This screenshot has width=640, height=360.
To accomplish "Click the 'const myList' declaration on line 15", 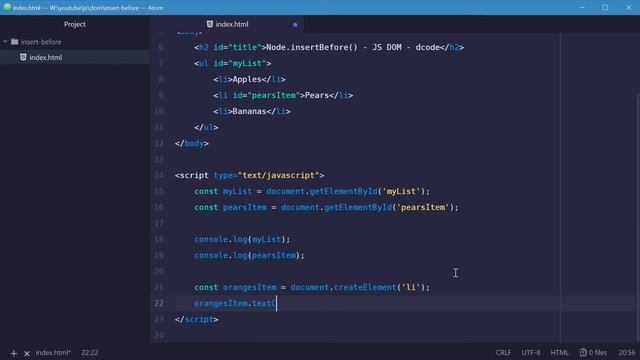I will pyautogui.click(x=223, y=191).
